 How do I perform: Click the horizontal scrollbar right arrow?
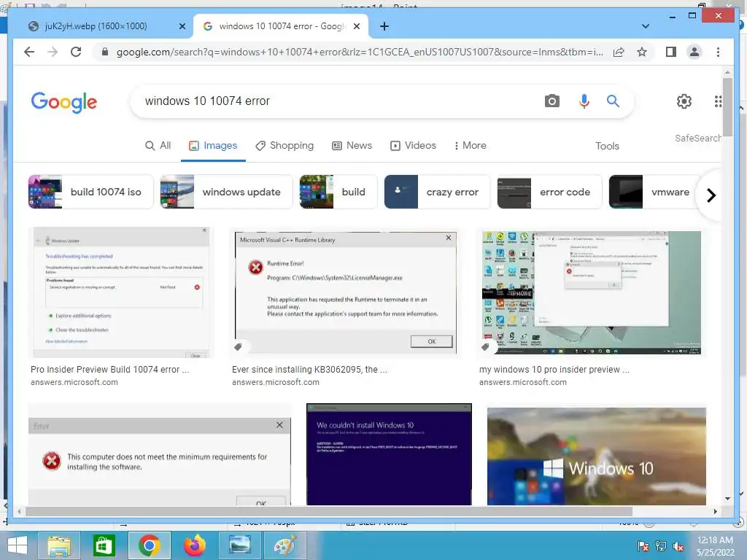716,511
